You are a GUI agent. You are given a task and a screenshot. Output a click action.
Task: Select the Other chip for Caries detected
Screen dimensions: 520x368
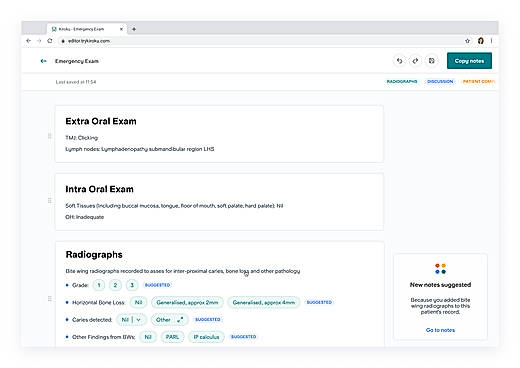170,320
